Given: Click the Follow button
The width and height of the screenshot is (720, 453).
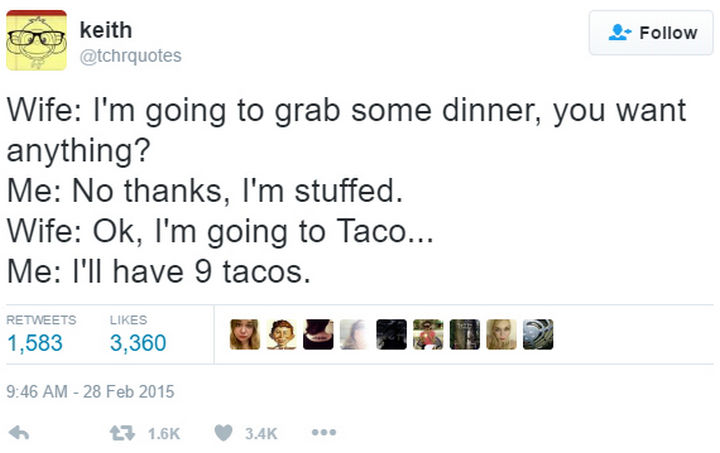Looking at the screenshot, I should [x=654, y=33].
